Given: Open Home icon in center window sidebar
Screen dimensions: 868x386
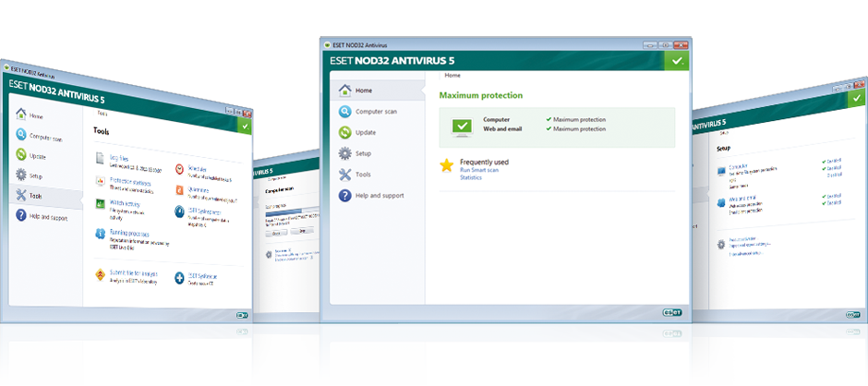Looking at the screenshot, I should pos(344,90).
